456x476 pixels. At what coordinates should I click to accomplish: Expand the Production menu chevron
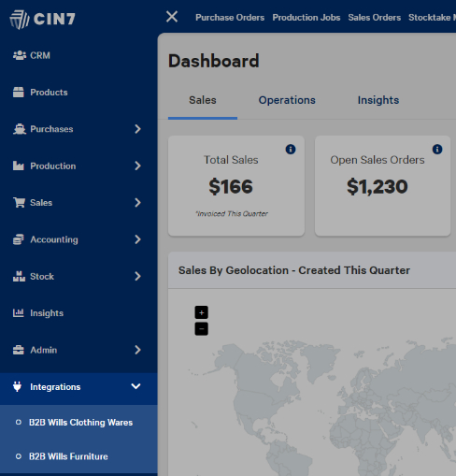(137, 166)
